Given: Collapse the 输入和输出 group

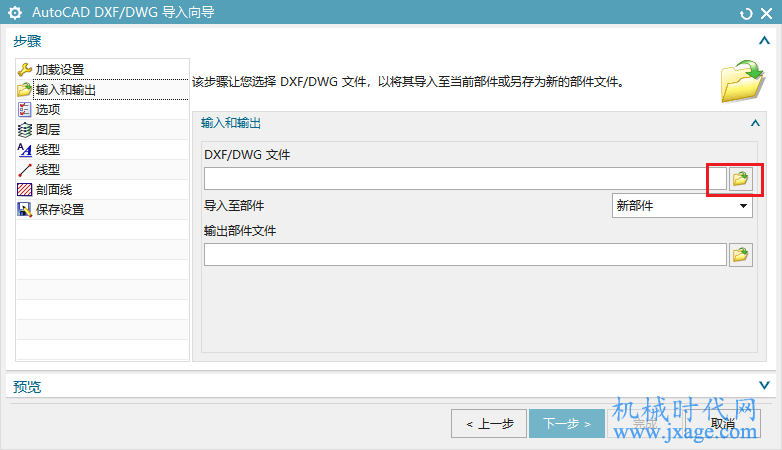Looking at the screenshot, I should coord(755,123).
